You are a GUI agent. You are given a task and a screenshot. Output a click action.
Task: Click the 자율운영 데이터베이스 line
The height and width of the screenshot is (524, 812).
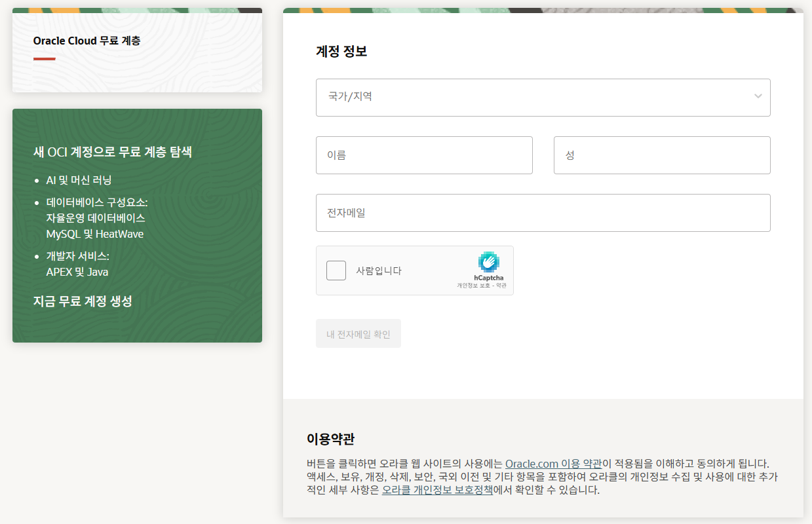click(96, 218)
